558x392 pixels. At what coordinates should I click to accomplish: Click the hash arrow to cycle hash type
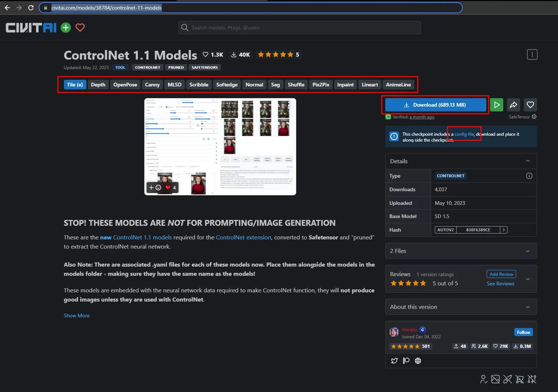[x=504, y=230]
